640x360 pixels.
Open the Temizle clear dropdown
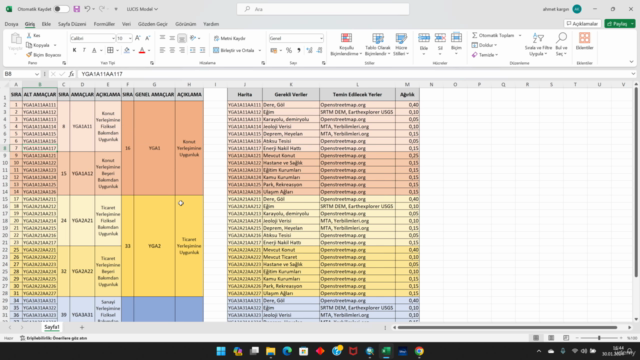click(485, 55)
